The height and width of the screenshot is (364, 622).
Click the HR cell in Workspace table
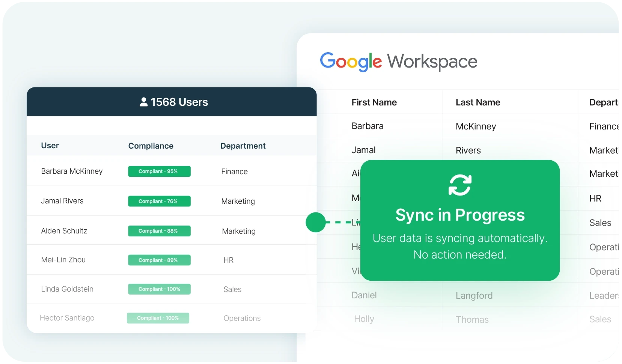[x=595, y=199]
